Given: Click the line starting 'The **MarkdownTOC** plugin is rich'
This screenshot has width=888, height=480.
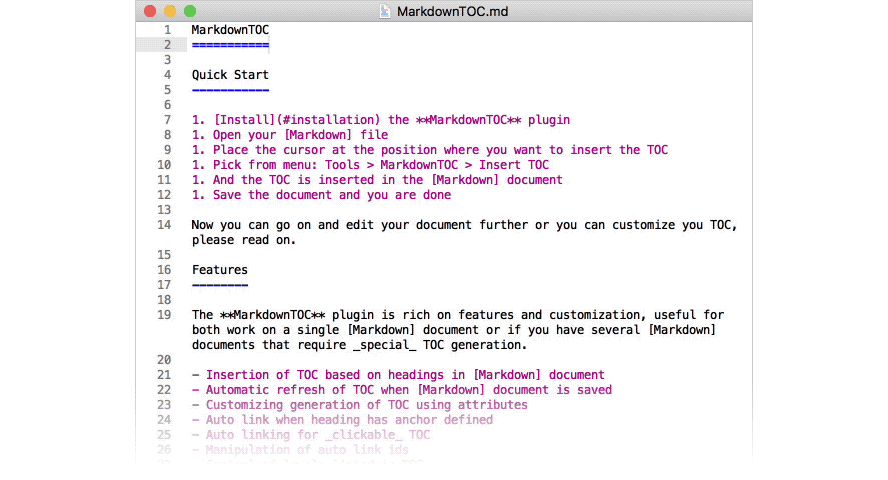Looking at the screenshot, I should coord(458,315).
